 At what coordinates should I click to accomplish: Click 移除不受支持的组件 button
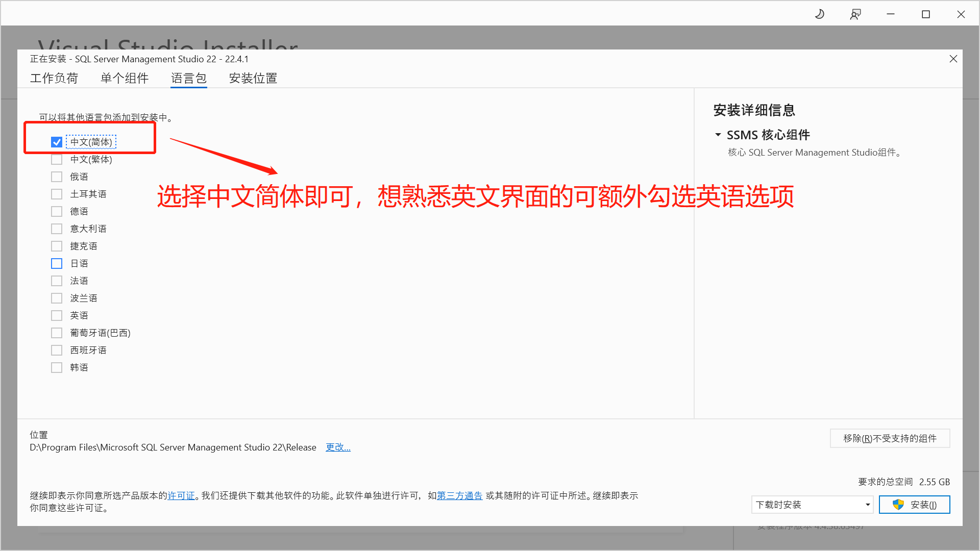(890, 438)
